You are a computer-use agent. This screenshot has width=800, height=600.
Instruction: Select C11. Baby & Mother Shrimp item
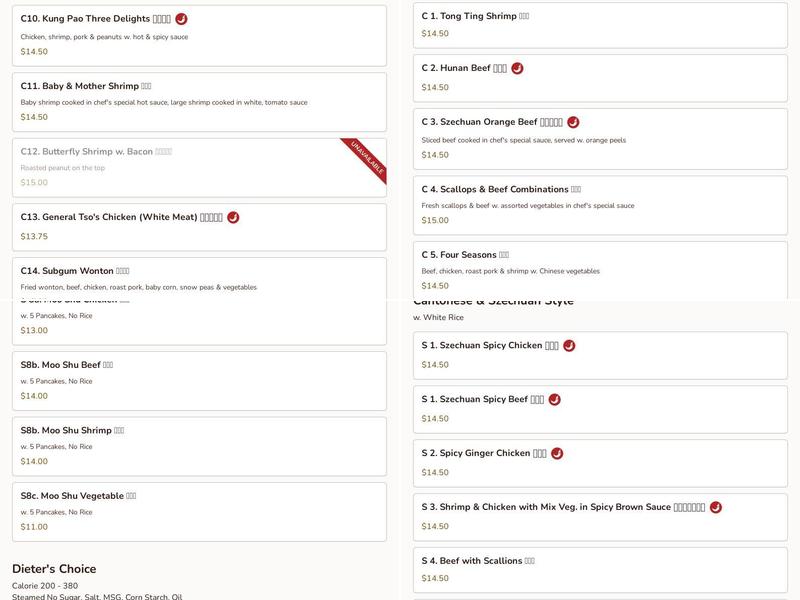click(x=199, y=101)
